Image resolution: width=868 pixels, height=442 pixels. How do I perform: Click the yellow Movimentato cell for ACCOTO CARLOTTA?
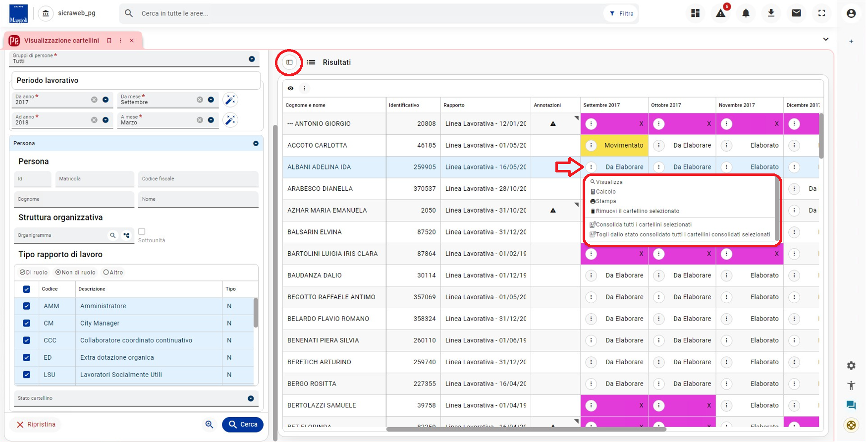[614, 145]
